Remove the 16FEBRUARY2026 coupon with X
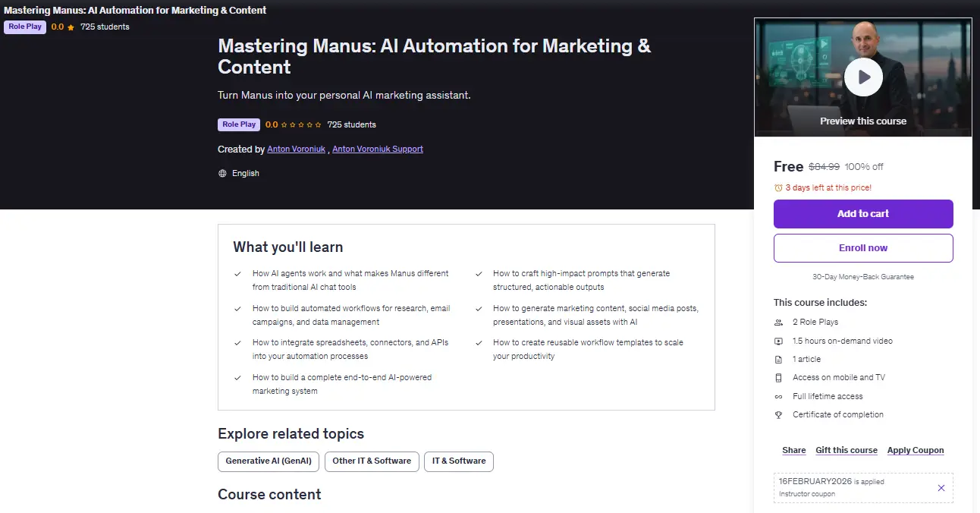Viewport: 980px width, 513px height. pyautogui.click(x=941, y=488)
